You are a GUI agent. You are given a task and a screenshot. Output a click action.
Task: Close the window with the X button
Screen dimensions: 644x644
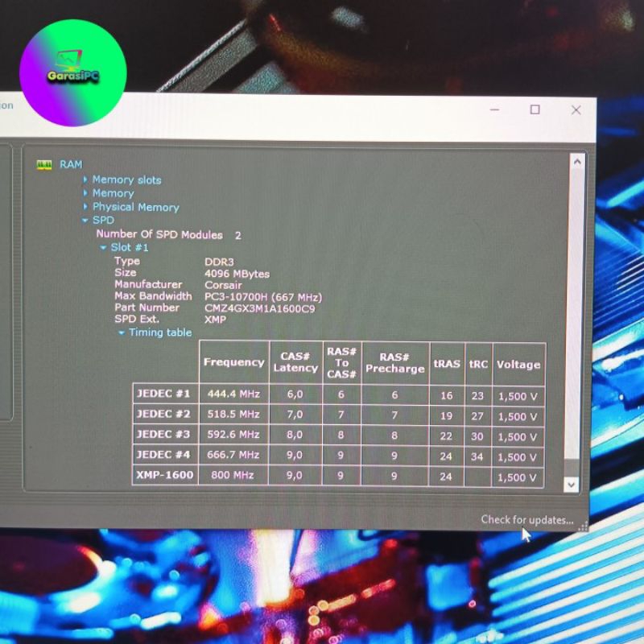coord(576,110)
